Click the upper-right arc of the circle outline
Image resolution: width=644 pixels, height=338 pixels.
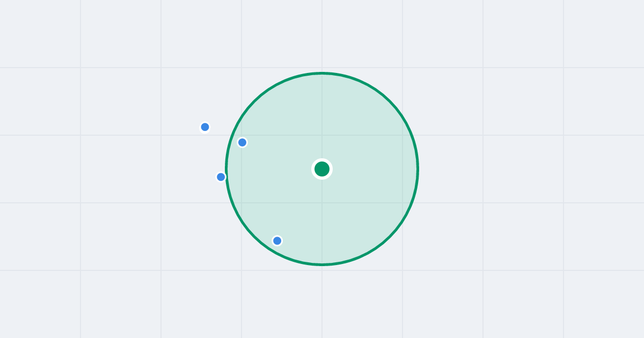point(390,101)
